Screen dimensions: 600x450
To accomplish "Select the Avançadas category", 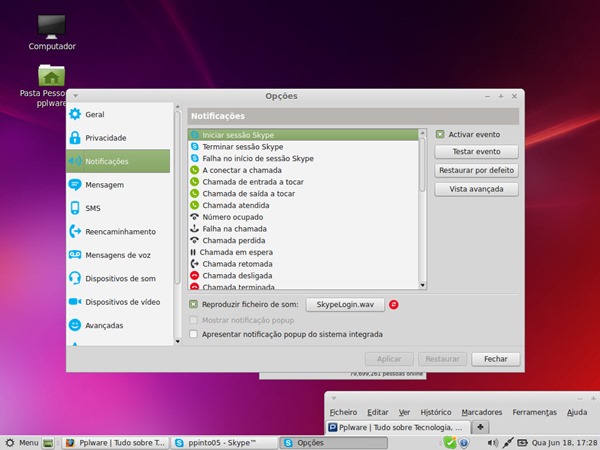I will [118, 325].
